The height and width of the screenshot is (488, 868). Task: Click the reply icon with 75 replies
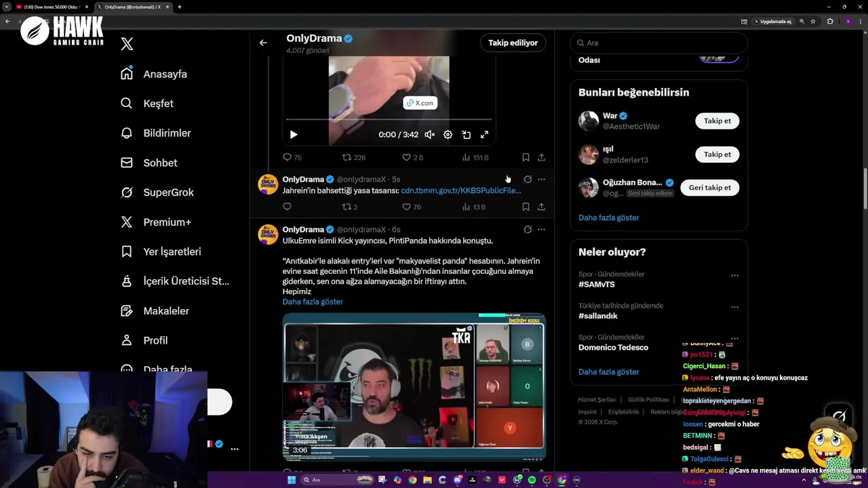click(x=287, y=157)
